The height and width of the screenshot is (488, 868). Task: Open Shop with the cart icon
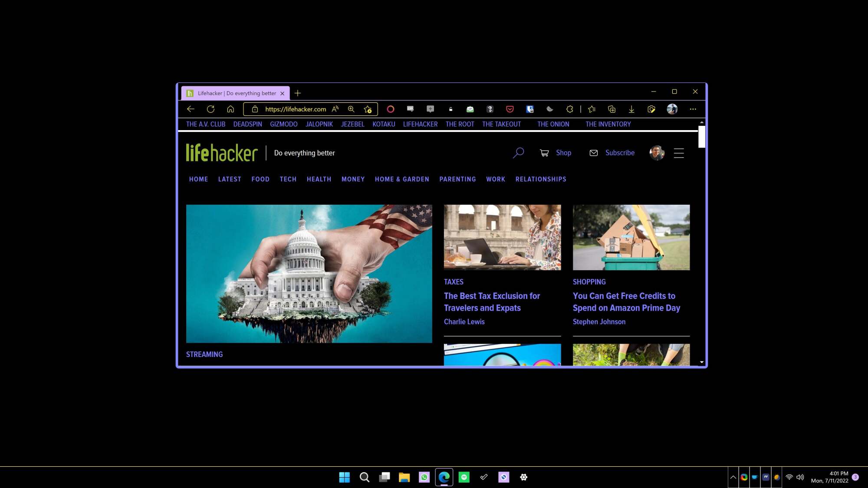tap(556, 153)
